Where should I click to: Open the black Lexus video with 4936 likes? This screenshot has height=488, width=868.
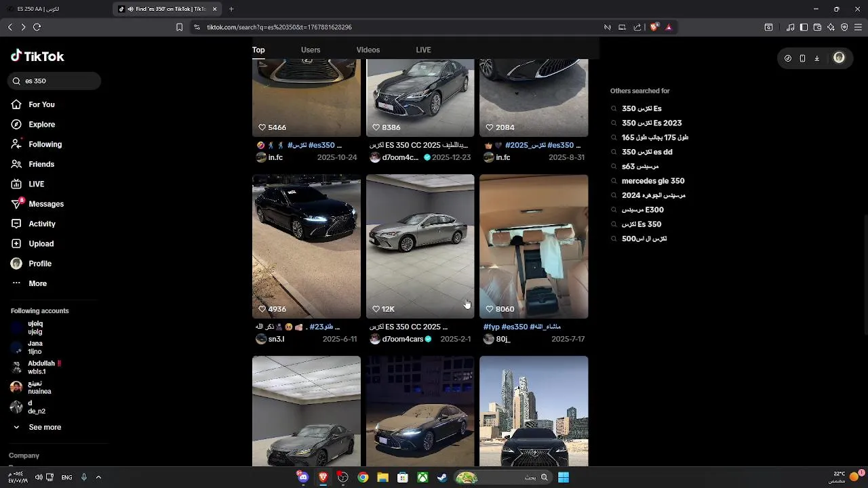pos(307,247)
